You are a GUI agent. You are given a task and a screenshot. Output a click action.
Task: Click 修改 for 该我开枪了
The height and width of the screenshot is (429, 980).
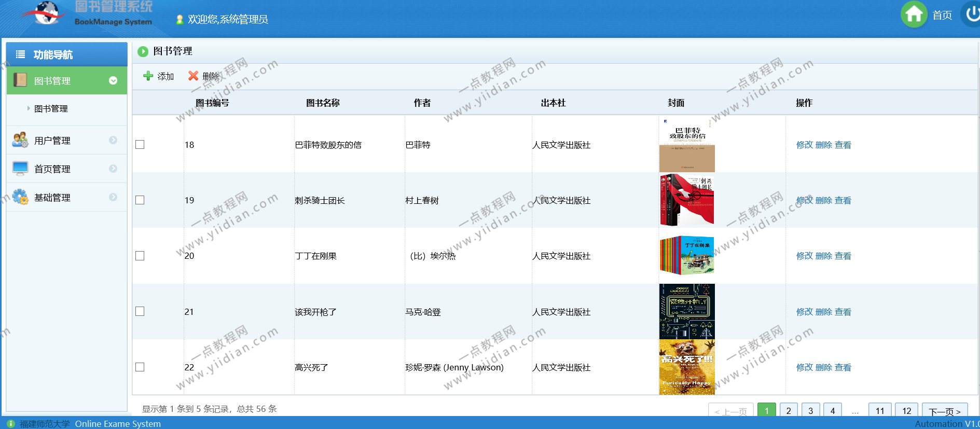coord(805,312)
